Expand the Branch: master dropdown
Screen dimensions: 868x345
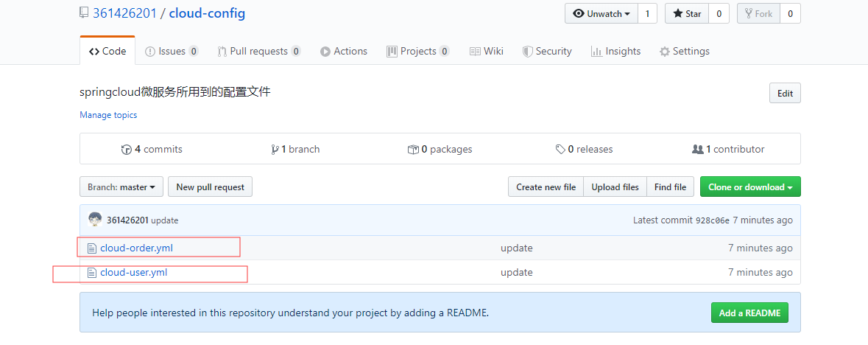(121, 187)
